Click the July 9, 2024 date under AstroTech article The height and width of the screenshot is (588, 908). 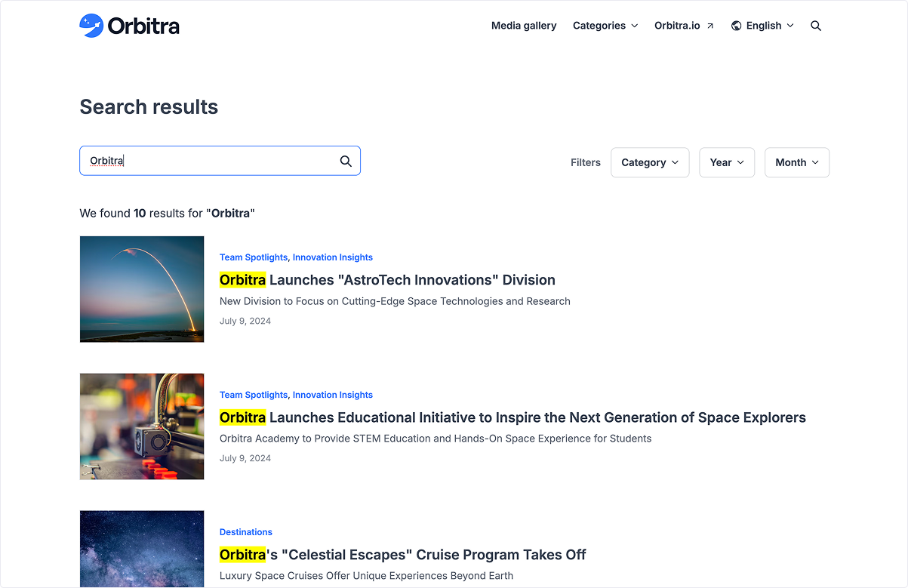245,321
